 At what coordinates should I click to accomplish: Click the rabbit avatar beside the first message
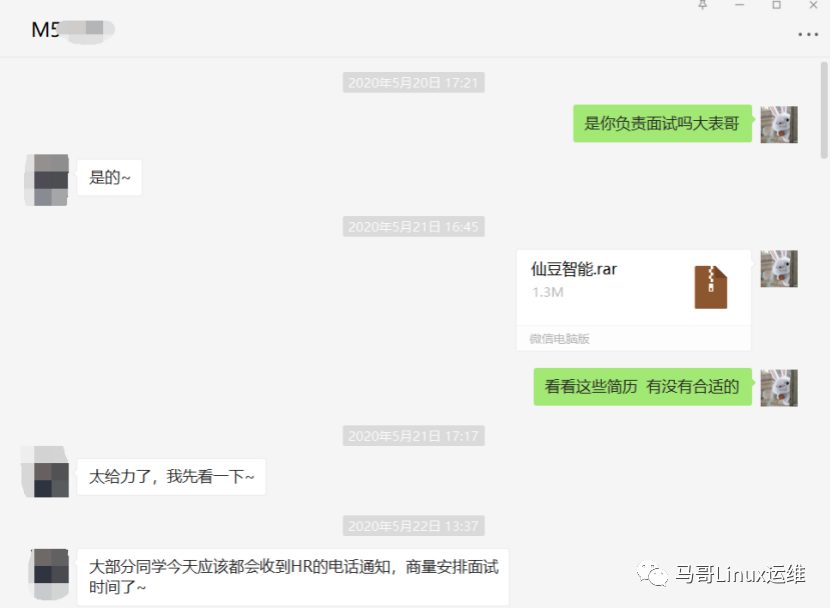click(x=779, y=122)
